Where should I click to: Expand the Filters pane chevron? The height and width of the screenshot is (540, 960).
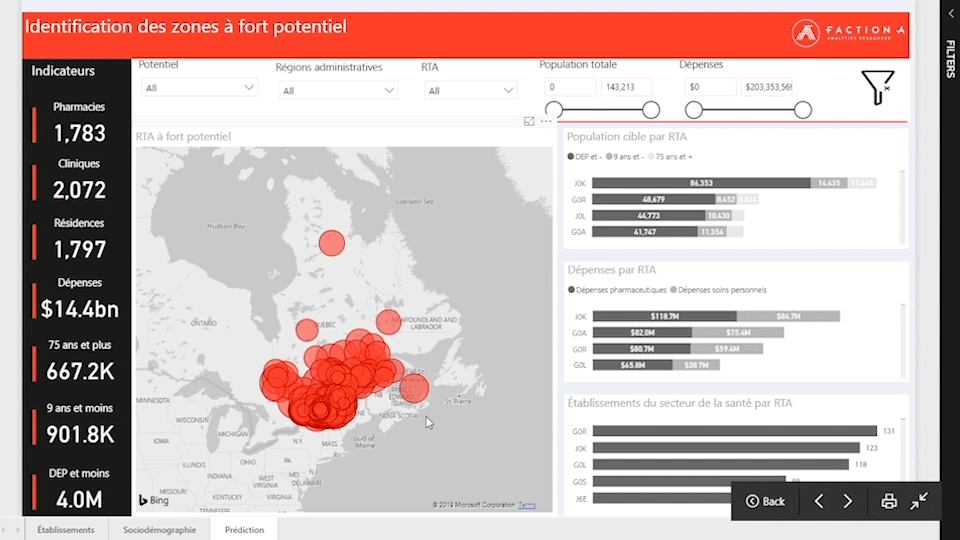951,13
